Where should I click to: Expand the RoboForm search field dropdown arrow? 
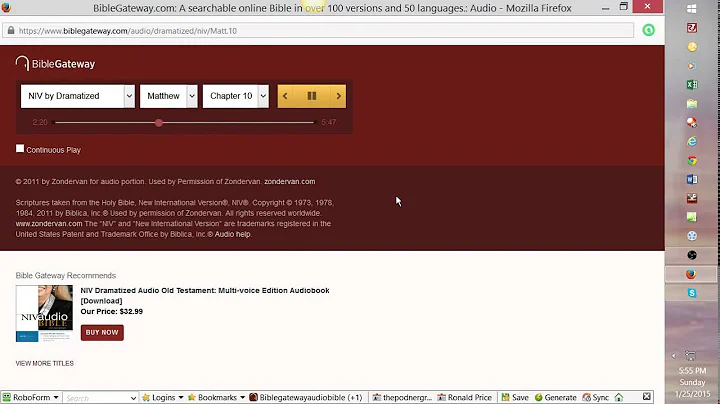[133, 398]
